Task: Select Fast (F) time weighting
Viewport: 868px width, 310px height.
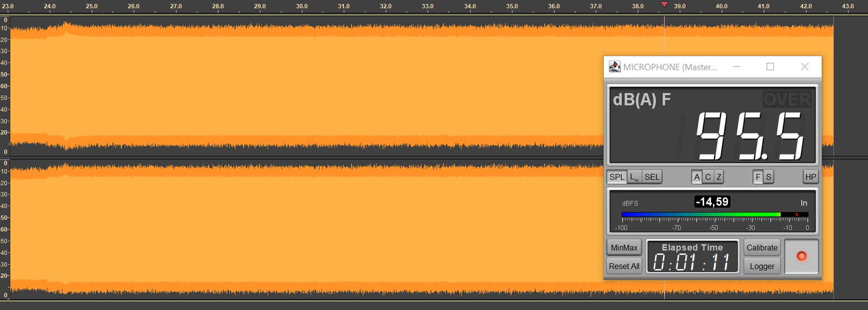Action: tap(758, 177)
